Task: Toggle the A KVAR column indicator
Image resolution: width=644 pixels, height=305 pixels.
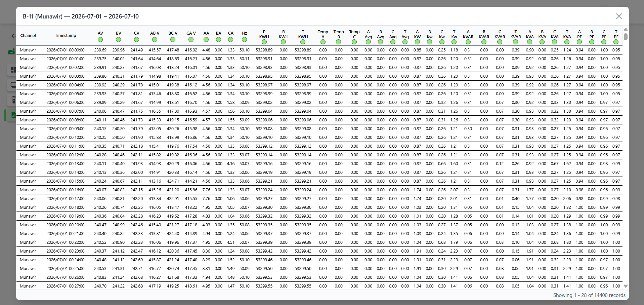Action: [468, 42]
